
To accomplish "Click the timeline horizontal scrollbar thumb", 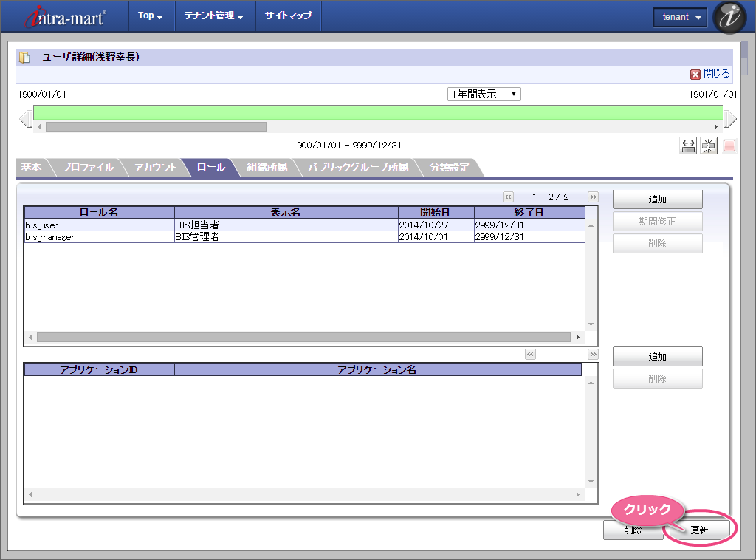I will (156, 126).
